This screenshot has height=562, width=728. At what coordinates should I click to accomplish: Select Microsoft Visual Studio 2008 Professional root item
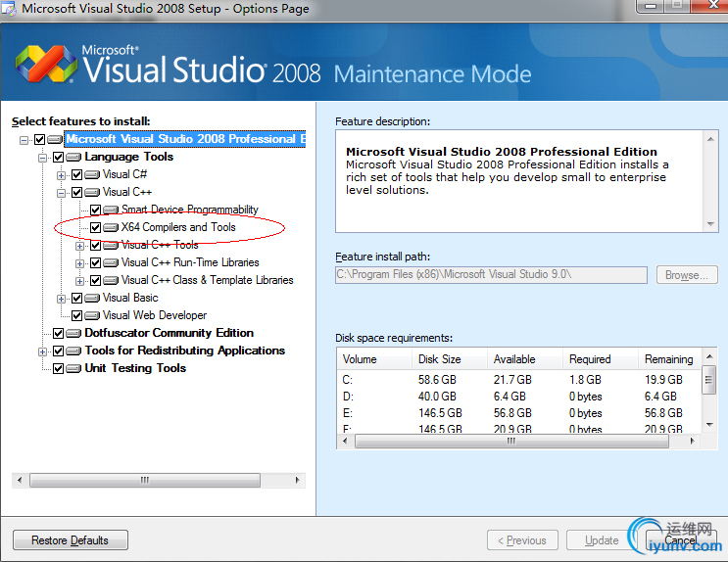coord(185,139)
